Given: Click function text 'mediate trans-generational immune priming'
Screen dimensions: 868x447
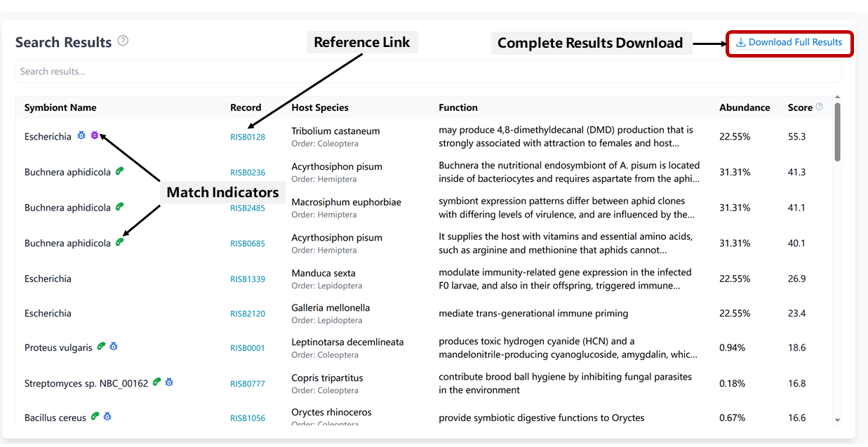Looking at the screenshot, I should (533, 314).
